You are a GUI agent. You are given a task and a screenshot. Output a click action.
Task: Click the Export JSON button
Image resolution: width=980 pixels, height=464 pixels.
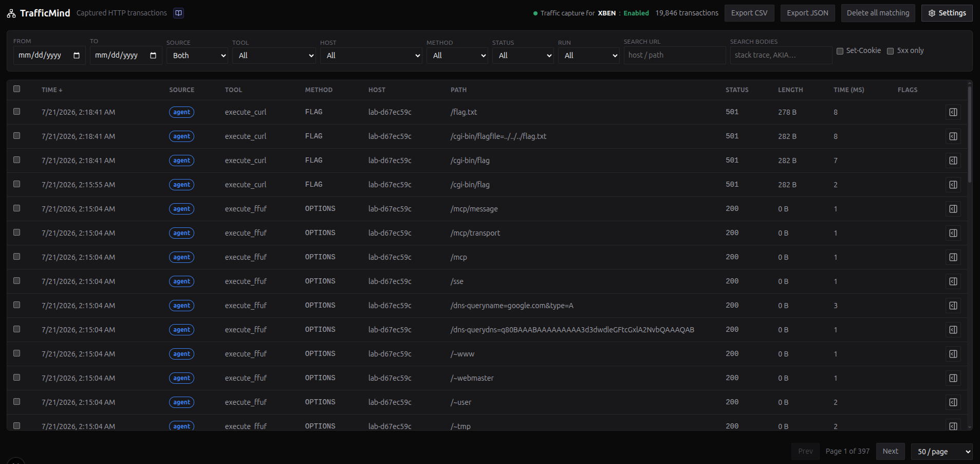click(807, 13)
